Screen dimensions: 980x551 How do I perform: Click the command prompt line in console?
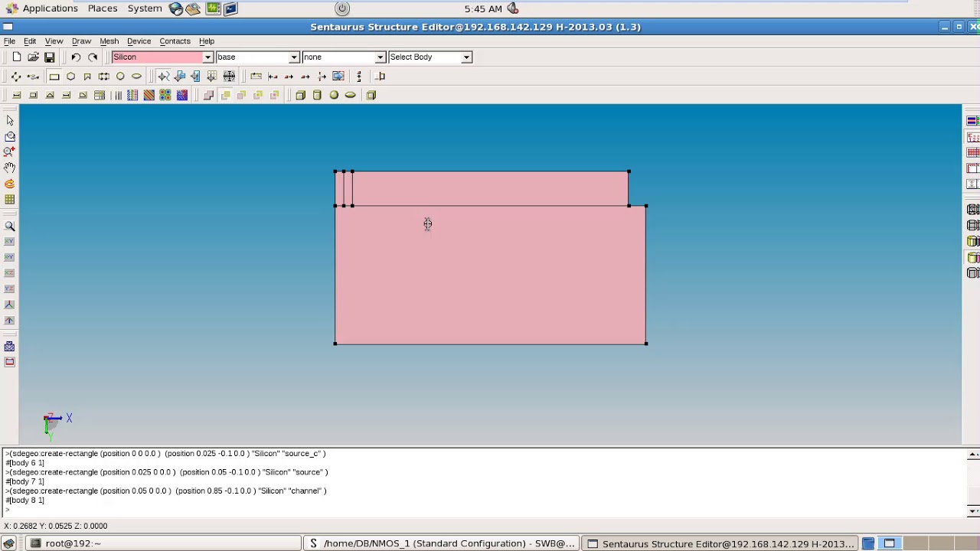pos(482,510)
